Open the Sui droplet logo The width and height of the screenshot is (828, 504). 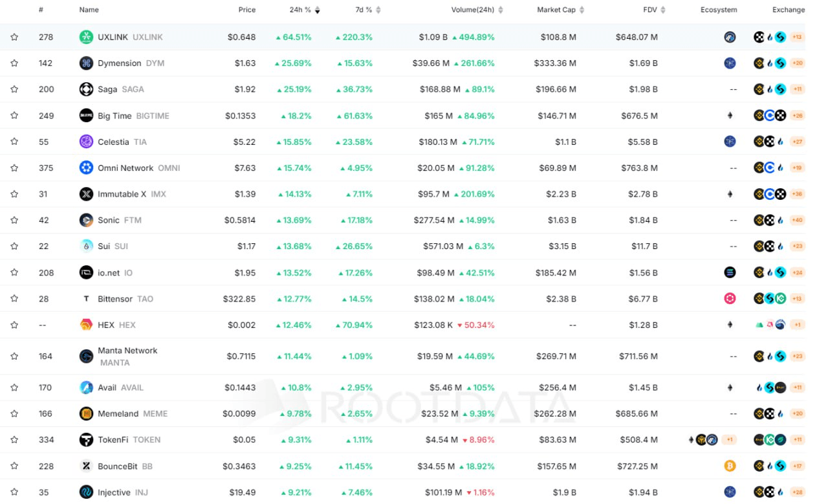(x=86, y=246)
